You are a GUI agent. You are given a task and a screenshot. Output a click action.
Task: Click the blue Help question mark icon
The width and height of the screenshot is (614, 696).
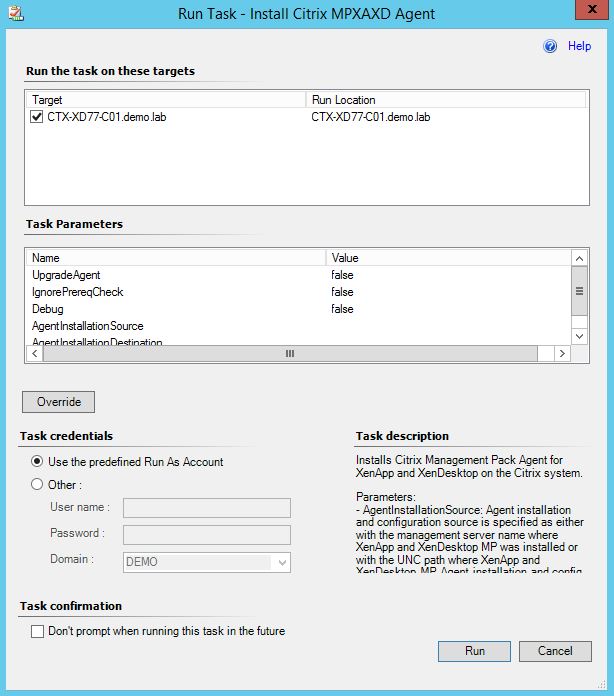(550, 46)
